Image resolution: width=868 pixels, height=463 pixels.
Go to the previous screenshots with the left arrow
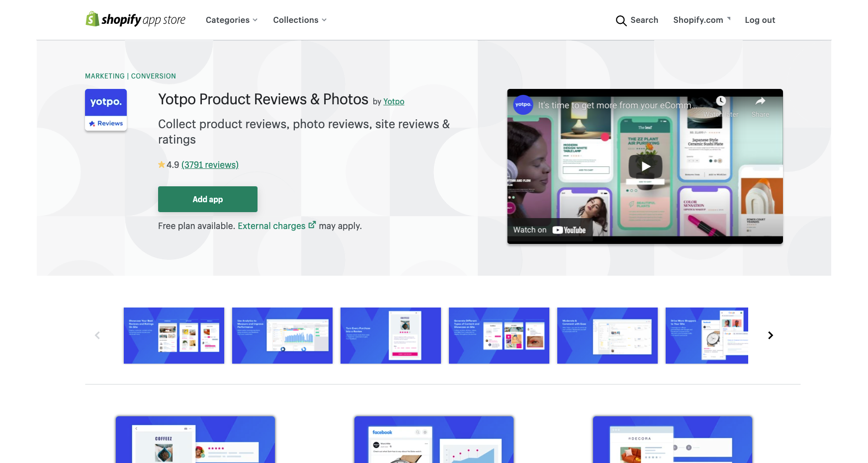pos(97,335)
